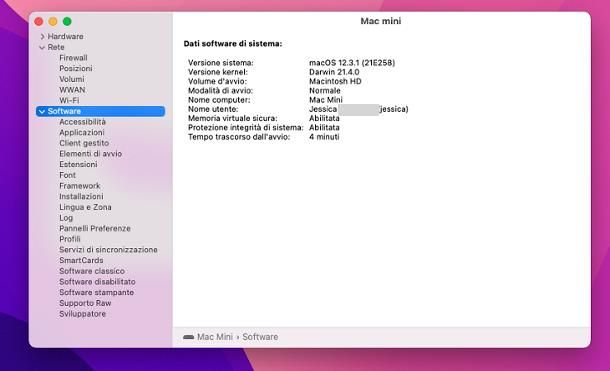
Task: Click the Tempo trascorso dall'avvio label
Action: click(x=239, y=137)
